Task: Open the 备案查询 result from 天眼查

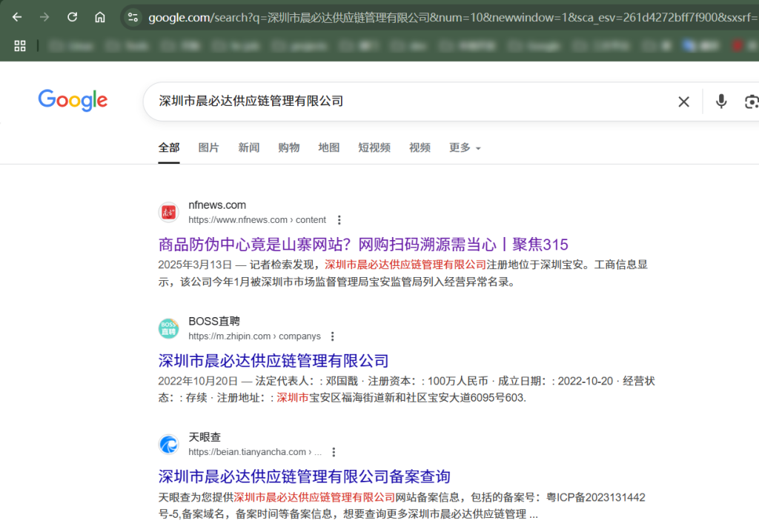Action: click(305, 477)
